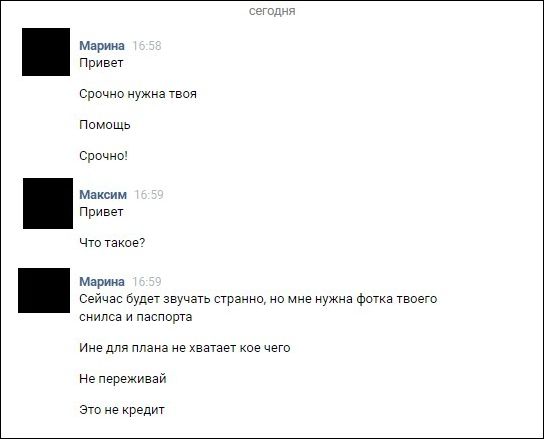Screen dimensions: 544x439
Task: Select the message 'Срочно нужна твоя'
Action: (138, 94)
